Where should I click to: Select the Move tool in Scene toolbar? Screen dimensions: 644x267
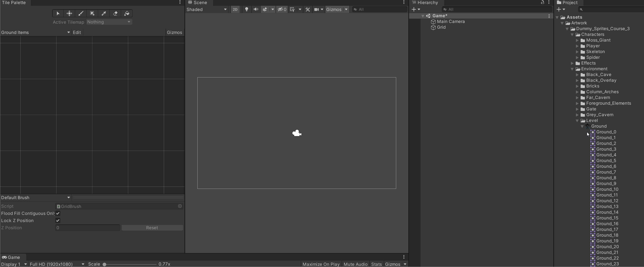pos(69,13)
